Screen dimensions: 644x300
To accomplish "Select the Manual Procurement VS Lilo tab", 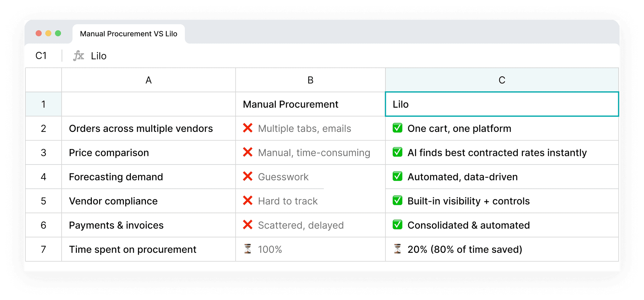I will pyautogui.click(x=128, y=34).
